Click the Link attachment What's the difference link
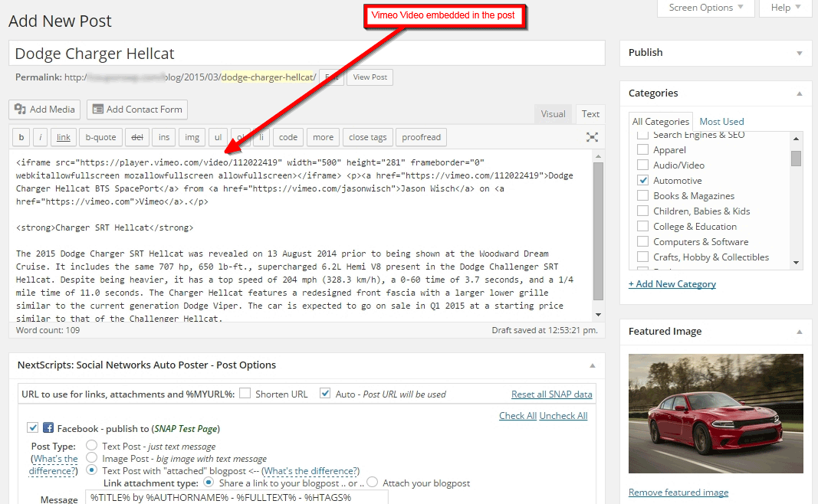This screenshot has height=504, width=818. pyautogui.click(x=310, y=471)
